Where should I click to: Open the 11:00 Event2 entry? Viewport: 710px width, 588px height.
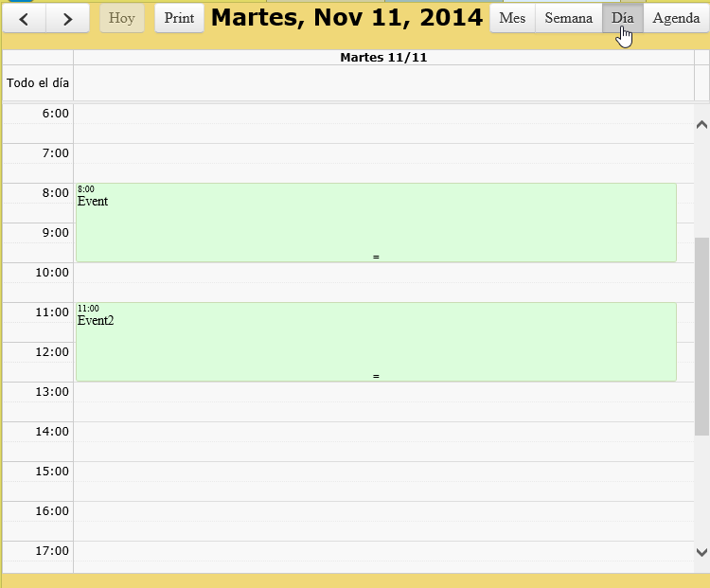(376, 342)
